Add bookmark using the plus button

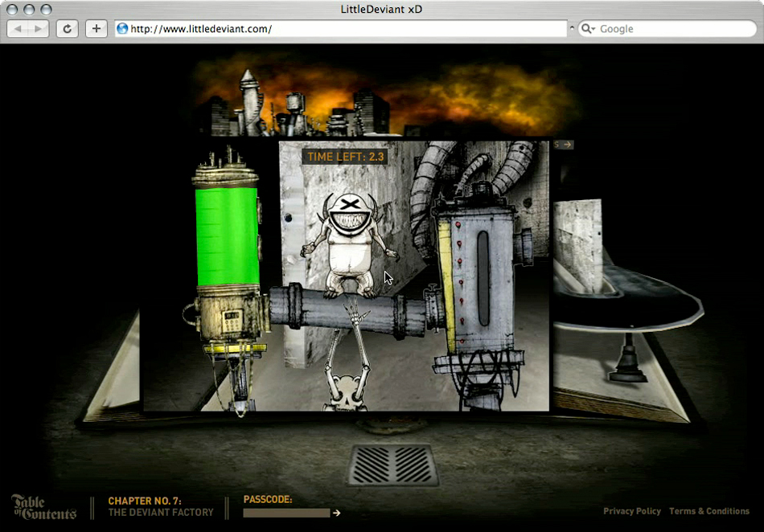coord(97,29)
